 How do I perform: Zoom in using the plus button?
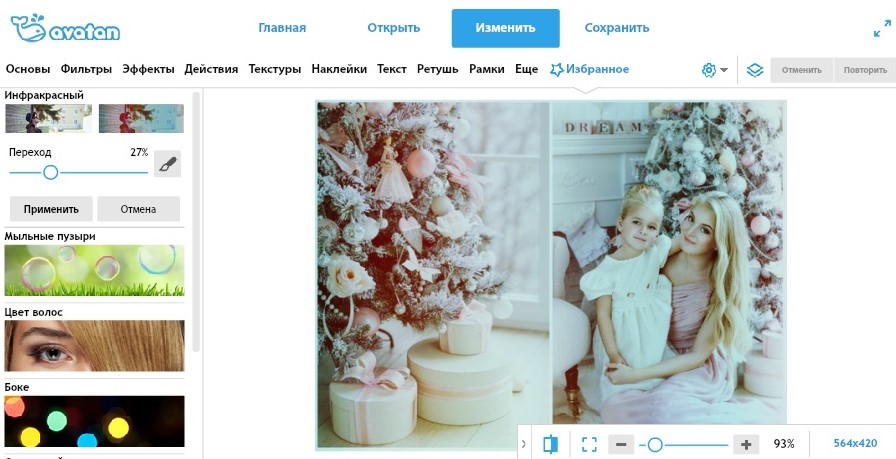[x=746, y=444]
